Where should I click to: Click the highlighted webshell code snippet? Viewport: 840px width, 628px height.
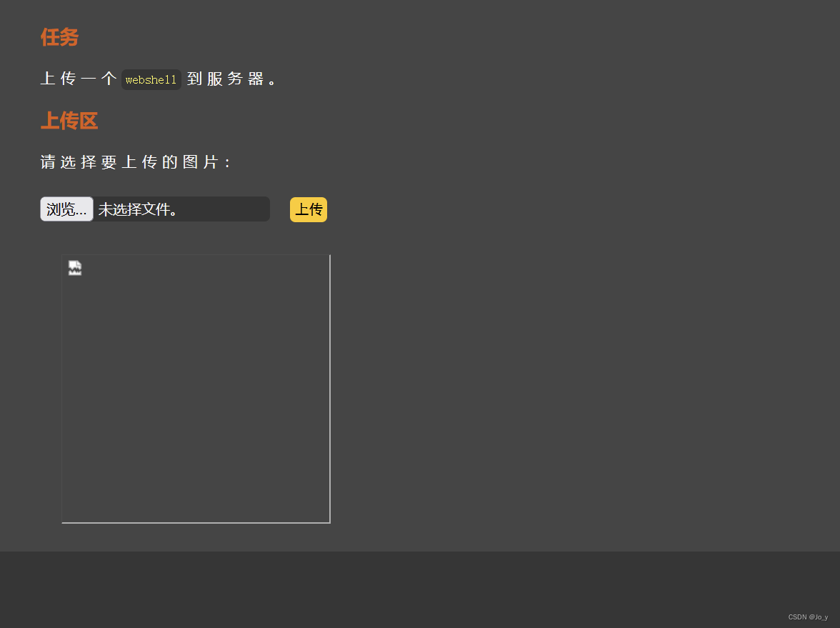point(151,79)
